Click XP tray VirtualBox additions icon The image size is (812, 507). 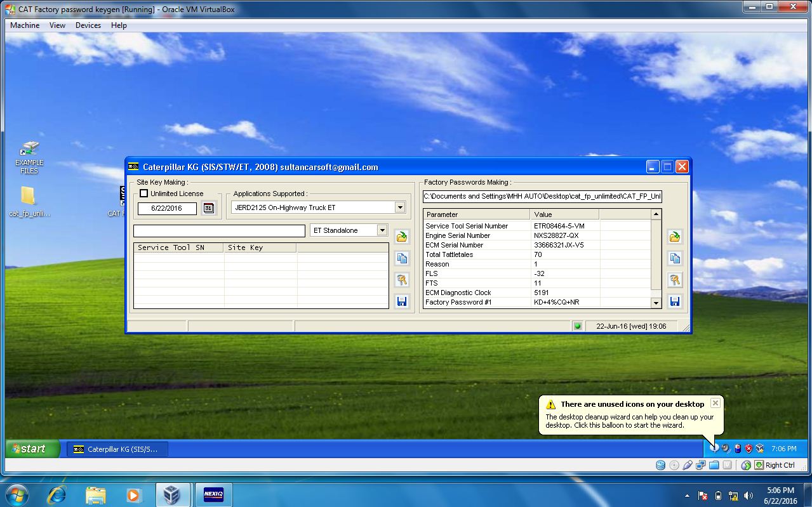760,449
